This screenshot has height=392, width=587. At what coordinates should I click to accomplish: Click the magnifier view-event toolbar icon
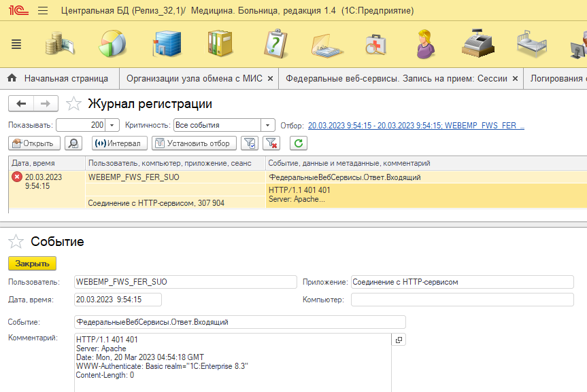[x=73, y=143]
